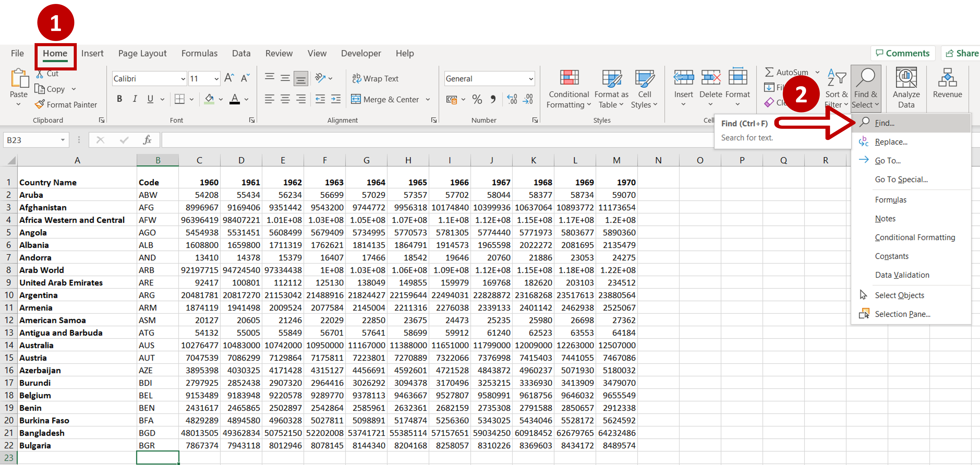This screenshot has width=980, height=465.
Task: Click the Insert Function fx icon
Action: click(147, 140)
